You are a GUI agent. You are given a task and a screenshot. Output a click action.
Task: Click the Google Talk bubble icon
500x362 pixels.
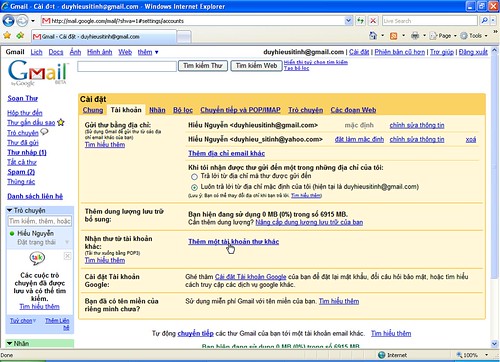coord(37,257)
